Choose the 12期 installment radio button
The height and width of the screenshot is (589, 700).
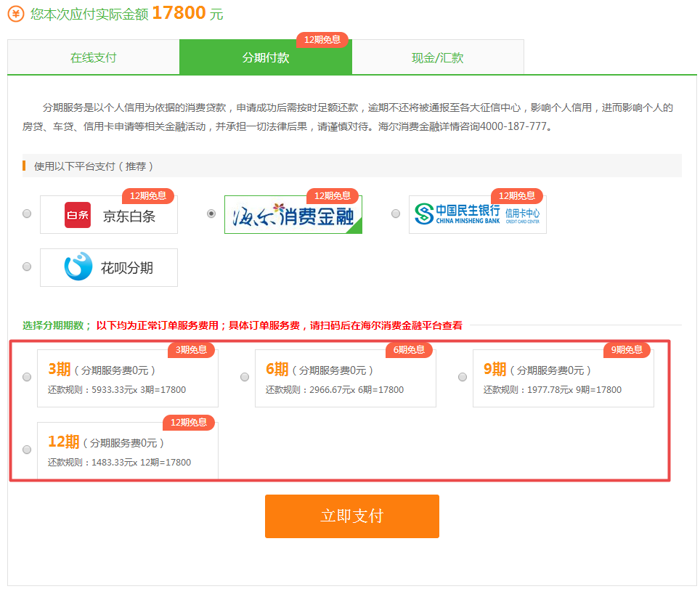(x=27, y=450)
